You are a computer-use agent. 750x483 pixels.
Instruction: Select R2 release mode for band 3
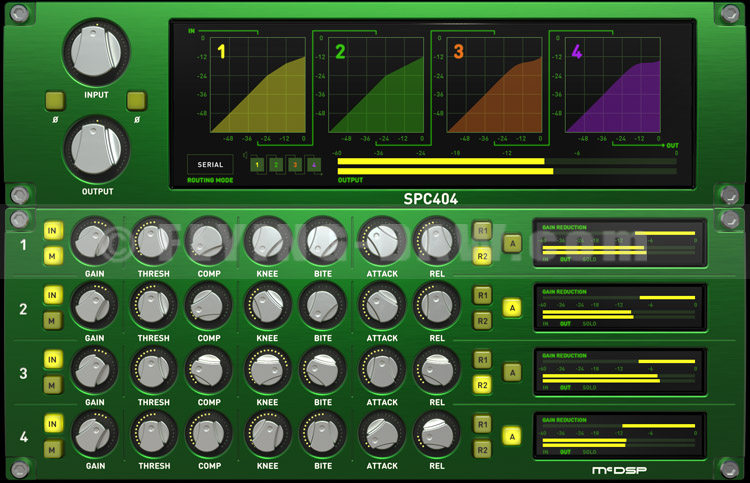tap(482, 385)
